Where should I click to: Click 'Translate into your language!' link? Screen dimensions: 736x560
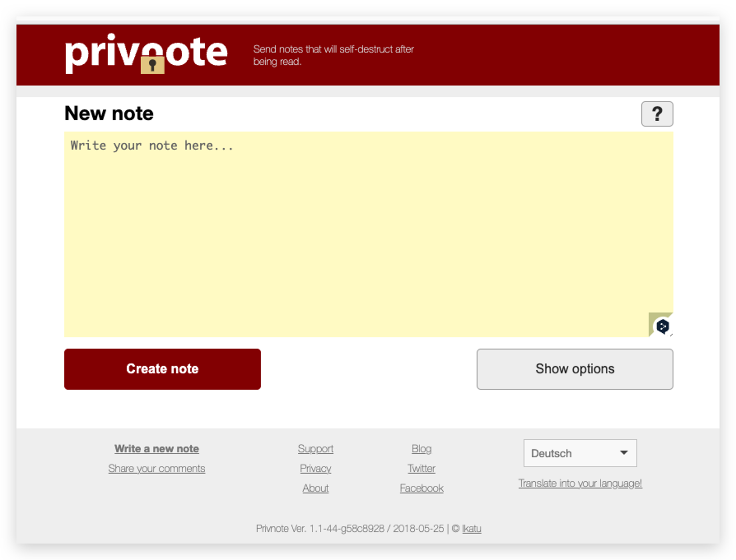(580, 483)
